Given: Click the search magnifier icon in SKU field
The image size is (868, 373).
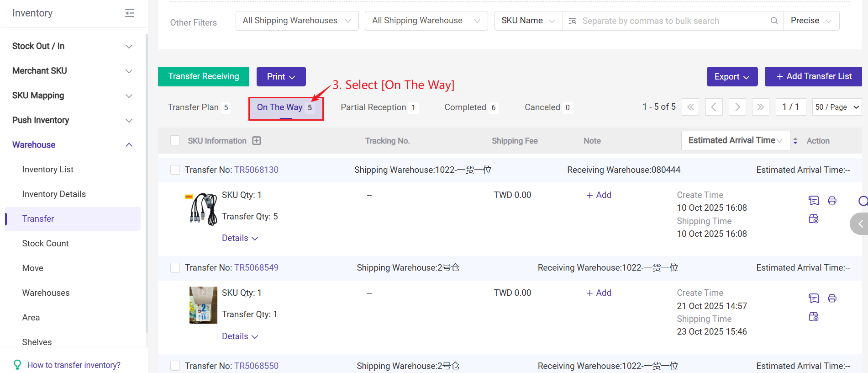Looking at the screenshot, I should (774, 21).
